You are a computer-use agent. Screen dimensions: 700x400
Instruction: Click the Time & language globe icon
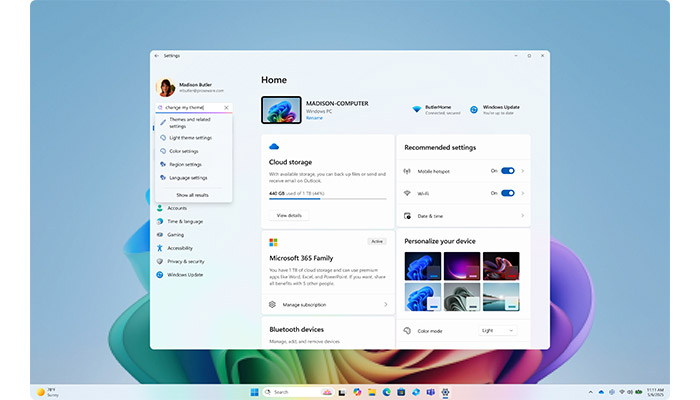[x=159, y=221]
